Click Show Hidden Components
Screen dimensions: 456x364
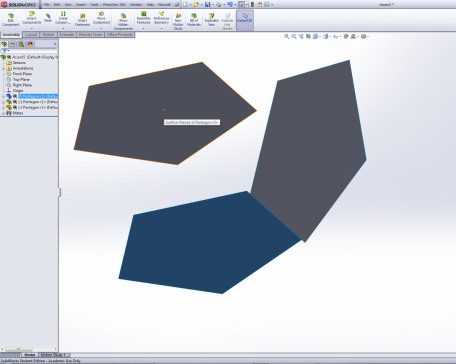[123, 22]
